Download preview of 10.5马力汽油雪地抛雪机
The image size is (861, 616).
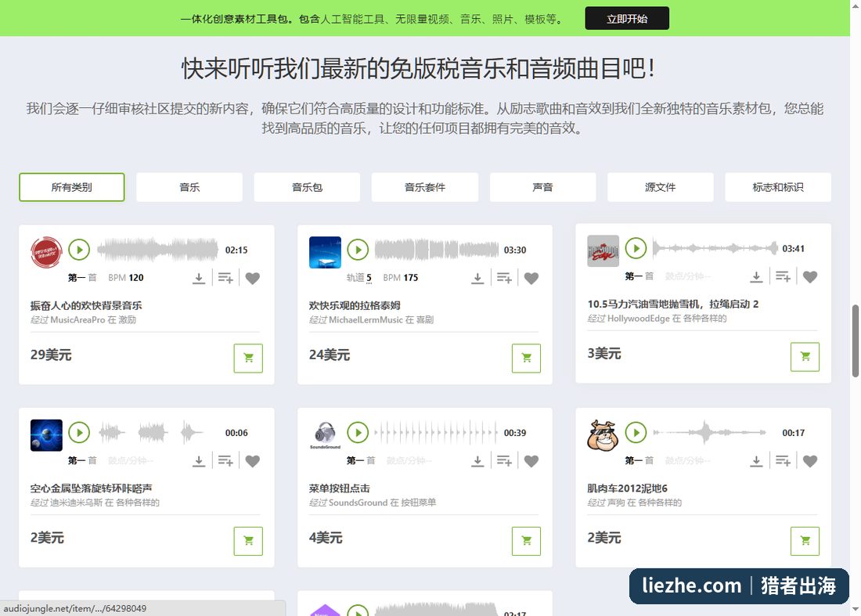coord(756,277)
